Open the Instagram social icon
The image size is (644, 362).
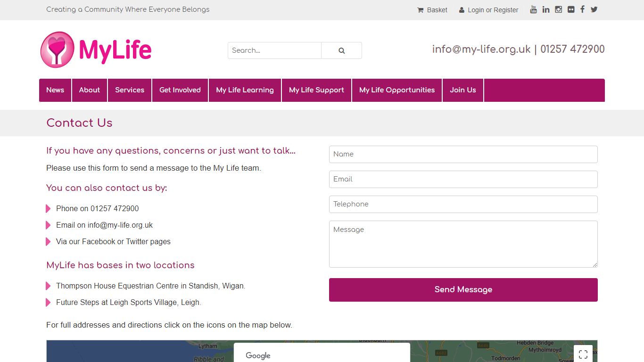coord(559,9)
